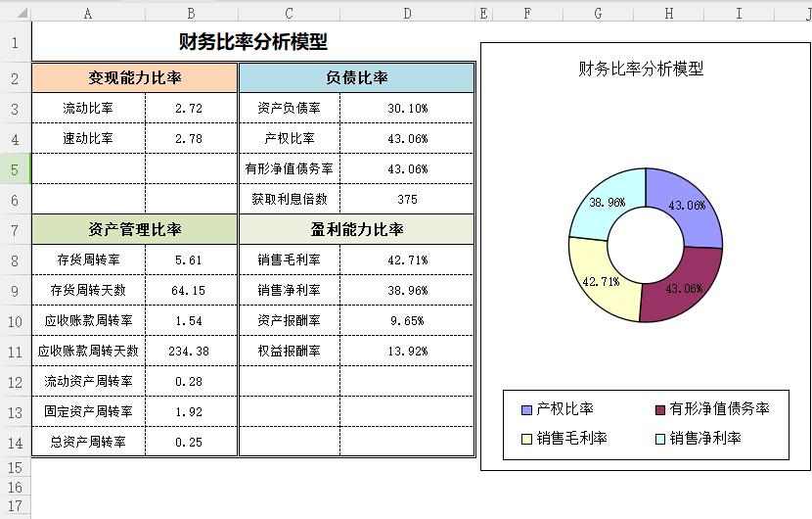Select the 获取利息倍数 cell

tap(289, 199)
